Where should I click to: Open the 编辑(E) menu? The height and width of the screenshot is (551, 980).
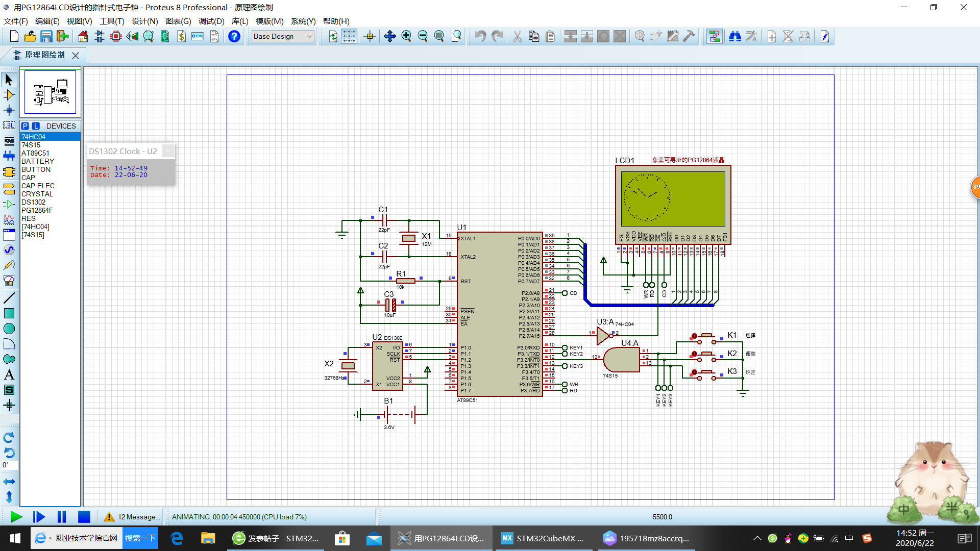pos(47,21)
